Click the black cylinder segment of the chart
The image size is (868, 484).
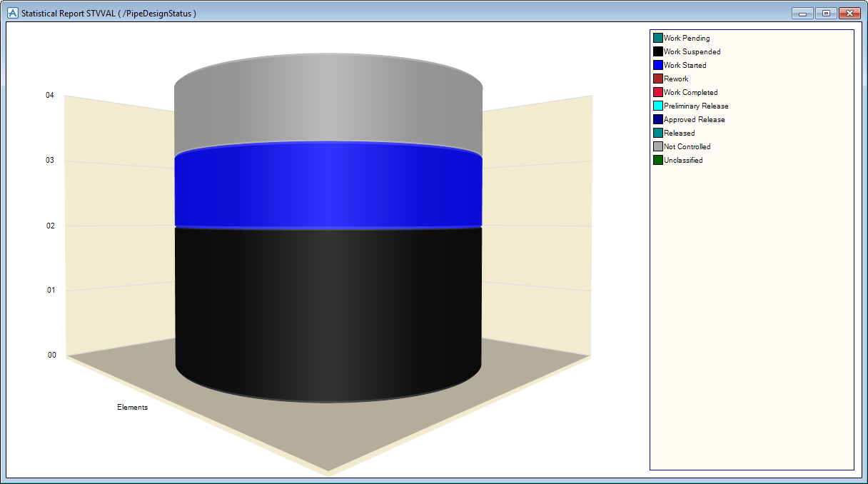tap(328, 307)
